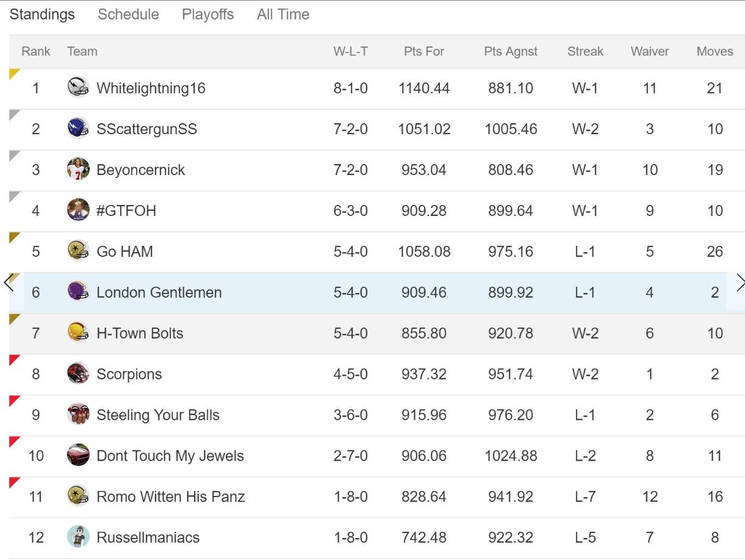
Task: Select the All Time tab
Action: click(x=283, y=15)
